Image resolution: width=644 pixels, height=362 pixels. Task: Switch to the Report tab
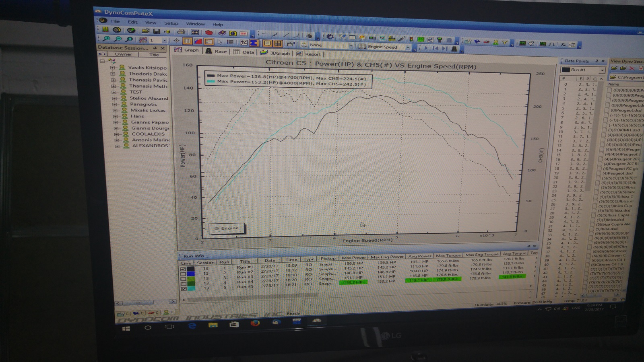309,54
